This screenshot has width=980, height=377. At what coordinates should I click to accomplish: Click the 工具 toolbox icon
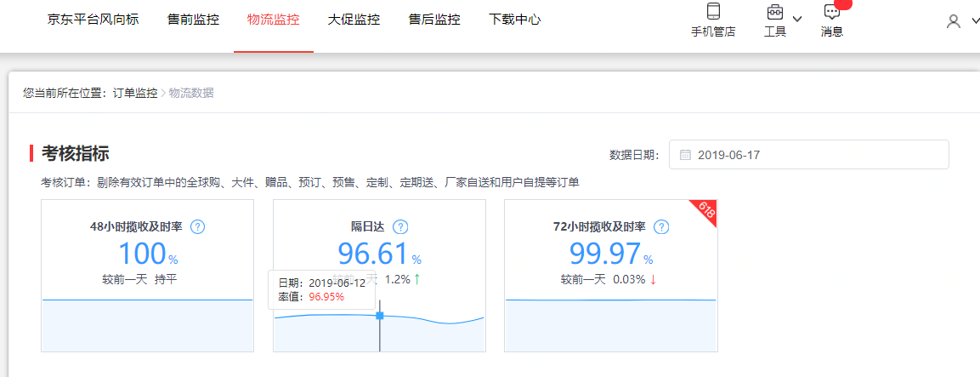[x=774, y=12]
